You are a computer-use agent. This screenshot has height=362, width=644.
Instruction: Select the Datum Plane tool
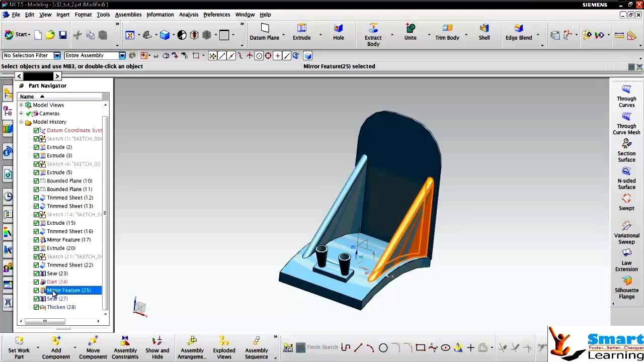click(x=264, y=33)
